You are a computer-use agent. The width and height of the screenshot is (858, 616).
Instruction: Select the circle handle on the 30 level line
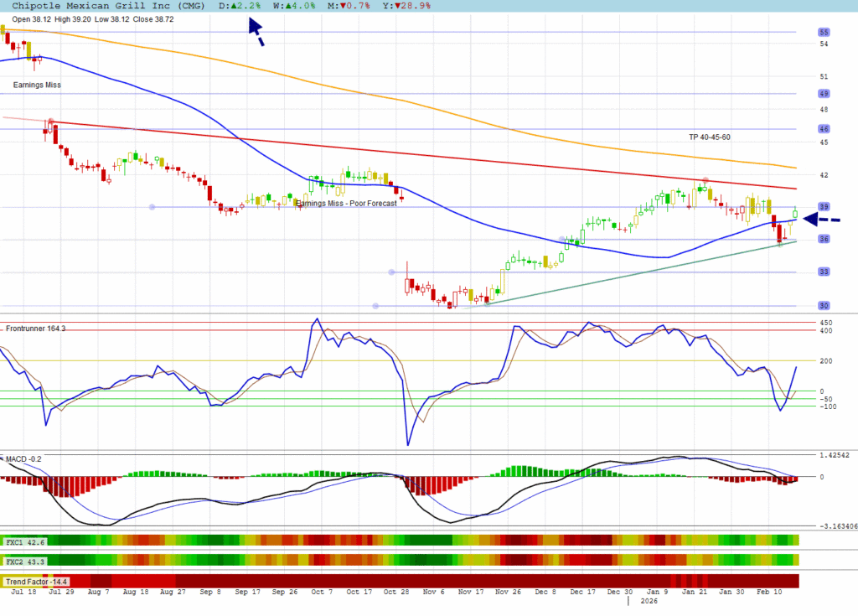pos(375,306)
